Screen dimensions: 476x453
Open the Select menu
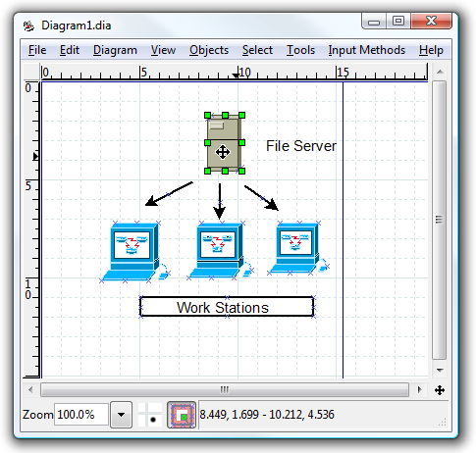(257, 50)
